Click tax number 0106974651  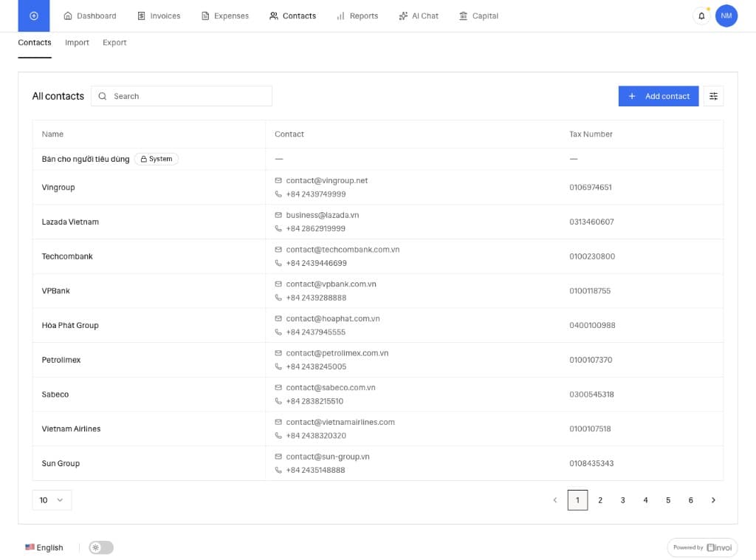(591, 187)
